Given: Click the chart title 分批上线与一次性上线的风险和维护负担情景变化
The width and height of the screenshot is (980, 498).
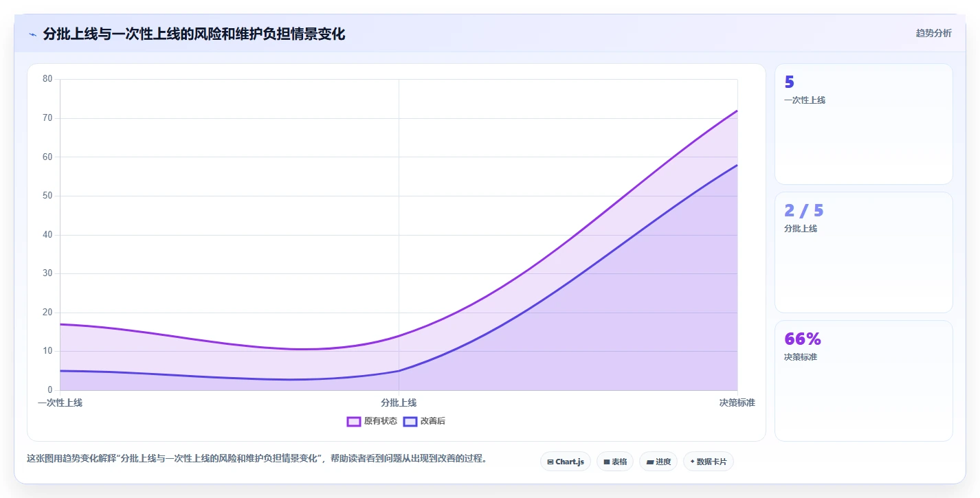Looking at the screenshot, I should [194, 34].
